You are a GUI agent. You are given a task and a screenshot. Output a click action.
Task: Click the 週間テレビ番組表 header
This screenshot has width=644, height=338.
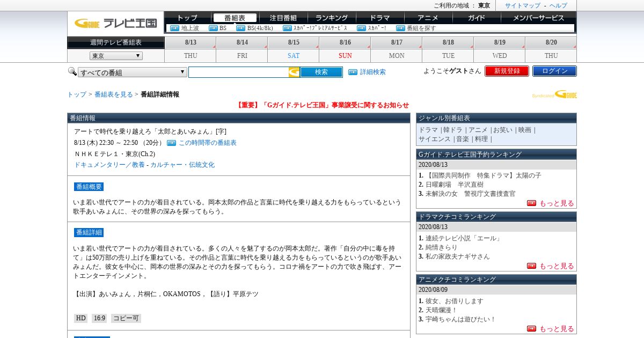[x=116, y=42]
